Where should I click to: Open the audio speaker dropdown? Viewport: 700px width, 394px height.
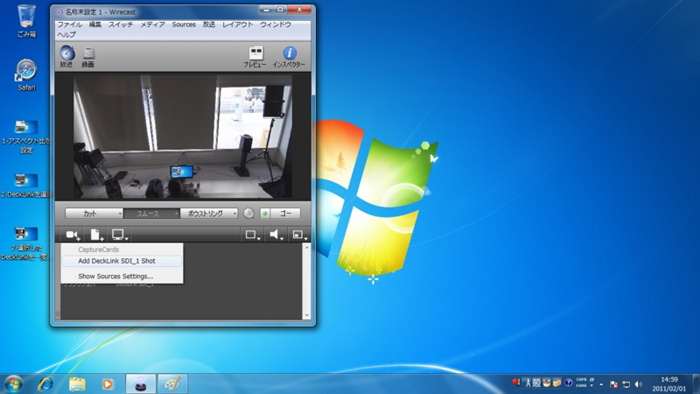pos(276,235)
